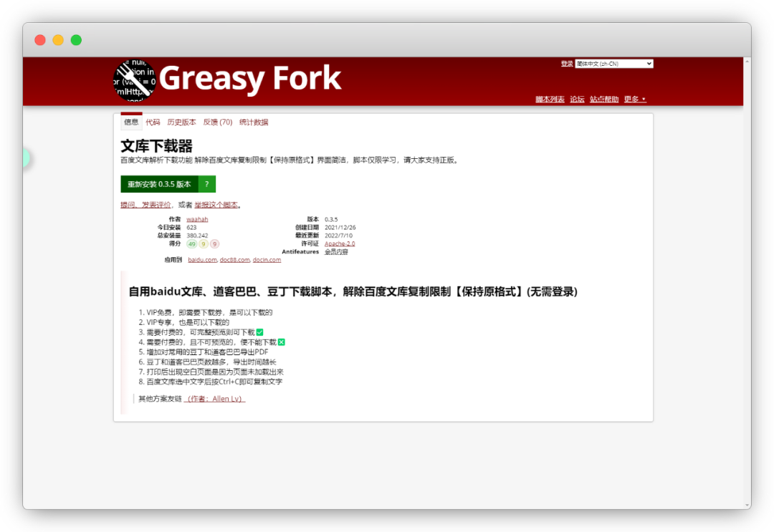Open the 站点帮助 help link
This screenshot has width=774, height=532.
[x=604, y=99]
